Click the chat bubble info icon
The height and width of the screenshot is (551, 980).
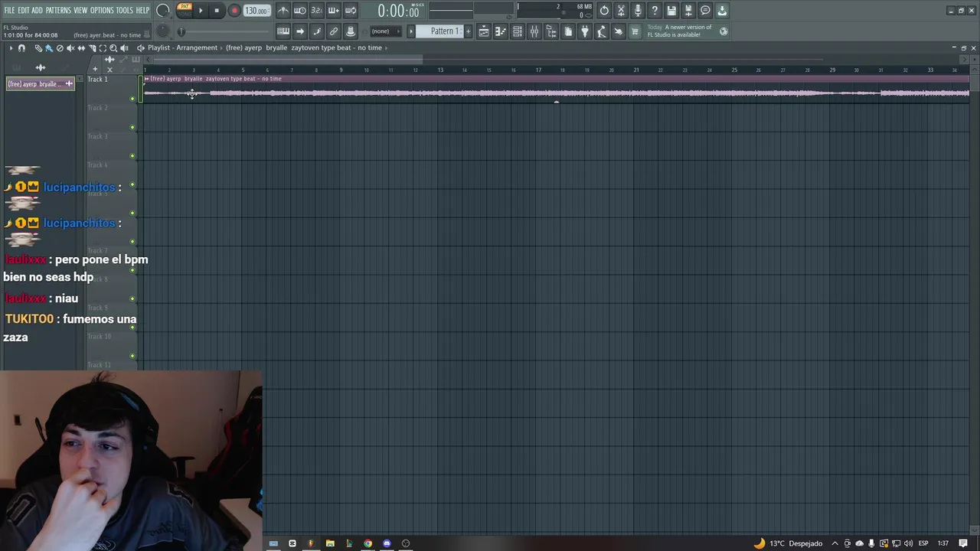click(705, 11)
